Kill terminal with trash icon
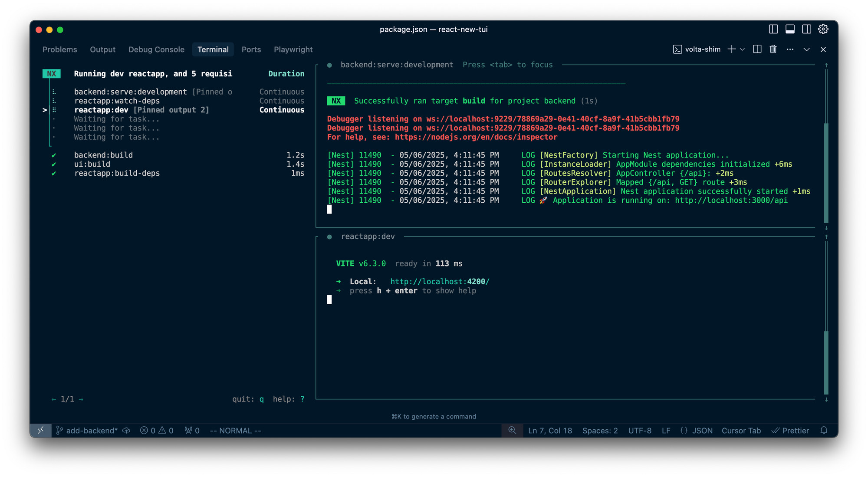Viewport: 868px width, 477px height. 773,49
